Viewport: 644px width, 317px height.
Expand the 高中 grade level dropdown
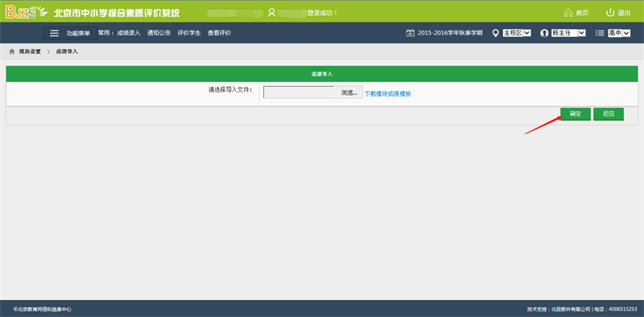pyautogui.click(x=619, y=33)
